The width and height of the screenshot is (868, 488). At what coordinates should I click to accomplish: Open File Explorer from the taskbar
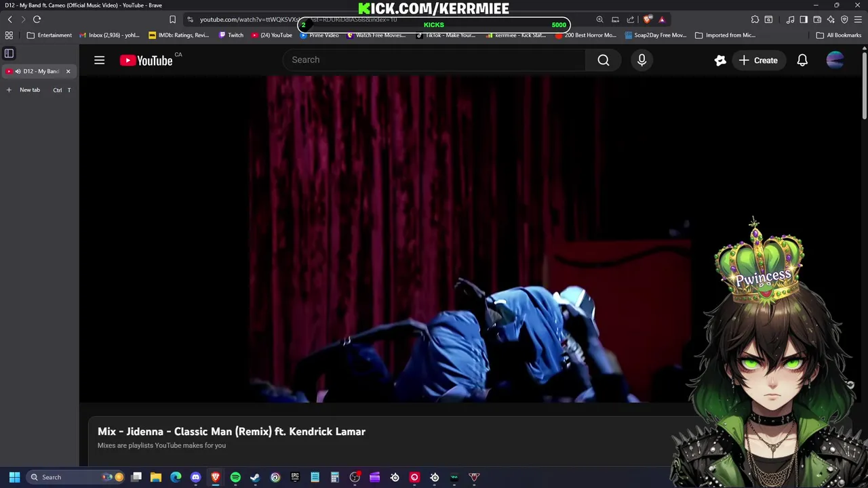pos(156,477)
